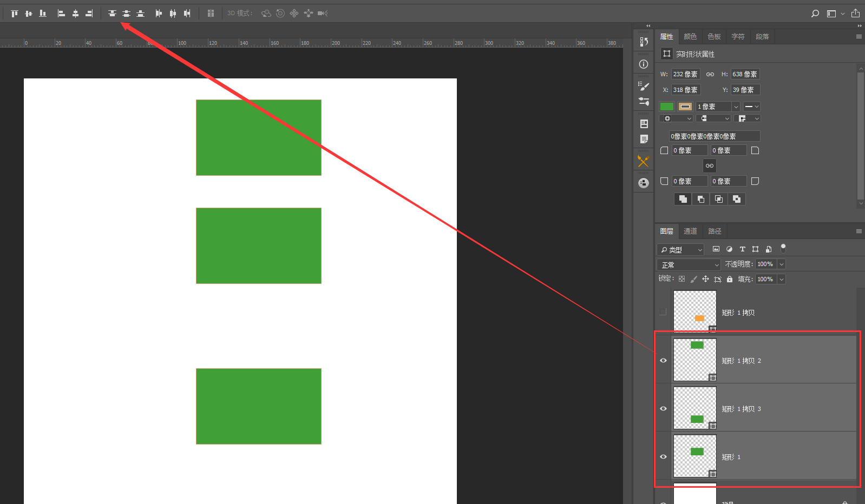The height and width of the screenshot is (504, 865).
Task: Open the workspace switcher dropdown
Action: (x=835, y=14)
